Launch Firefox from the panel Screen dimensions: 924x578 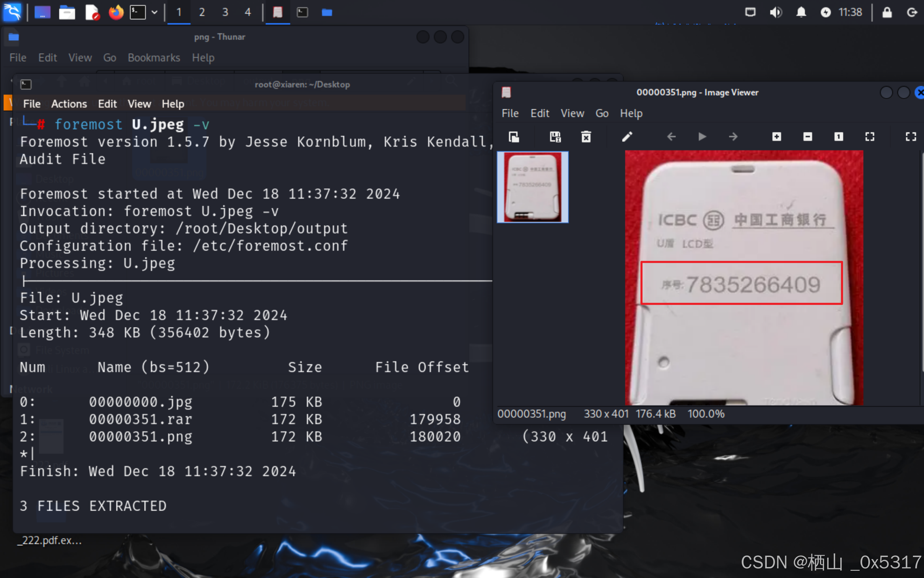116,12
